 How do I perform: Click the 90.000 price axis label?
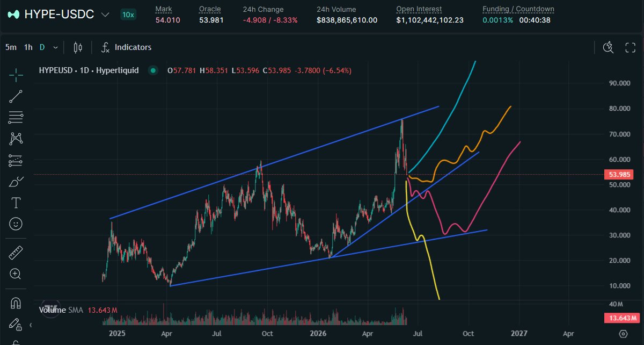[619, 83]
